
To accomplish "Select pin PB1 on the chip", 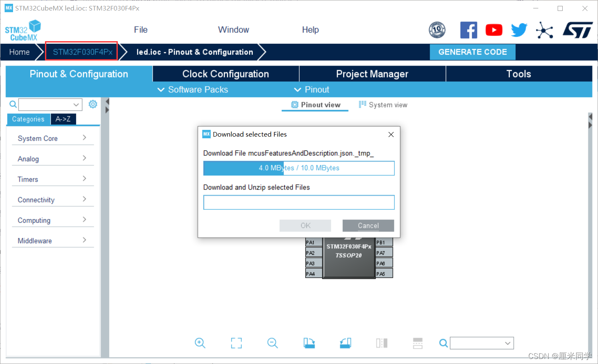I will coord(384,242).
